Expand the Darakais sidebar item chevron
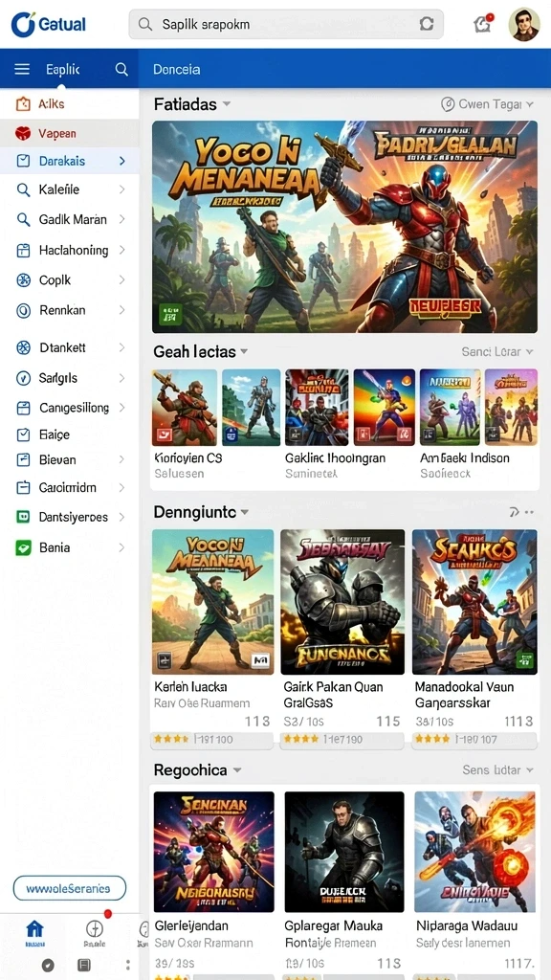Viewport: 551px width, 980px height. tap(121, 161)
